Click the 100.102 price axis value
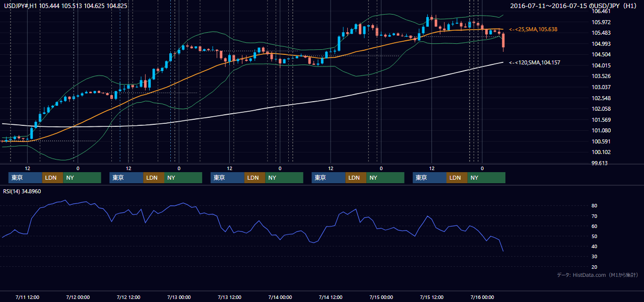The width and height of the screenshot is (644, 302). coord(601,152)
